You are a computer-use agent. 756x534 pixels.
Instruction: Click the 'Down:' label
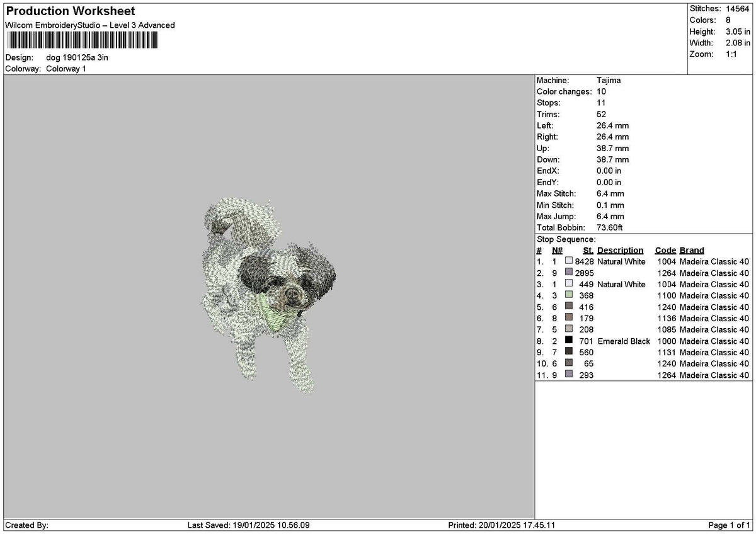[x=548, y=160]
